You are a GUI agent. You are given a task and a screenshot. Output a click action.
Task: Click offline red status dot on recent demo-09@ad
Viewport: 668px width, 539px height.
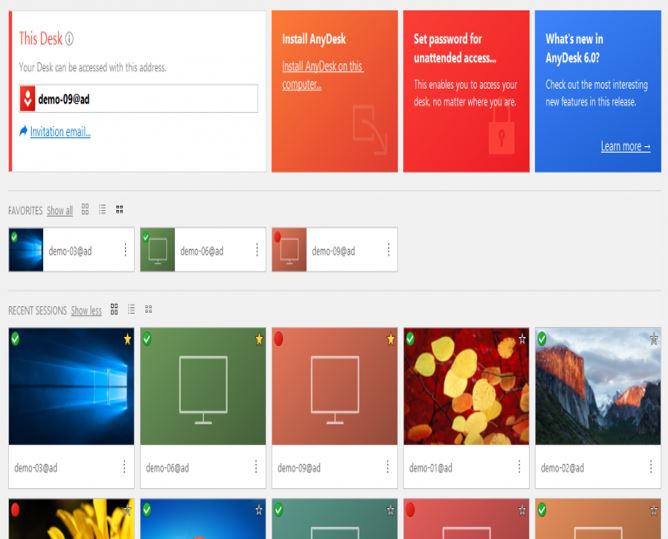tap(279, 339)
